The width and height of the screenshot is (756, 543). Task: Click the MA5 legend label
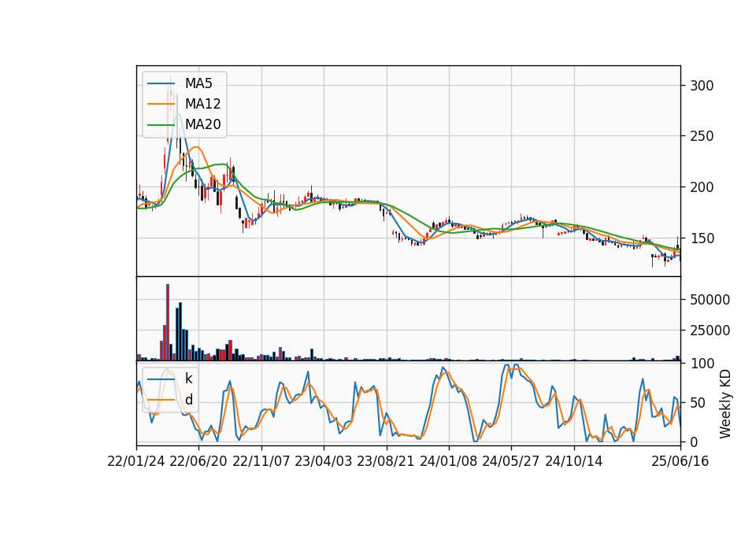(198, 83)
